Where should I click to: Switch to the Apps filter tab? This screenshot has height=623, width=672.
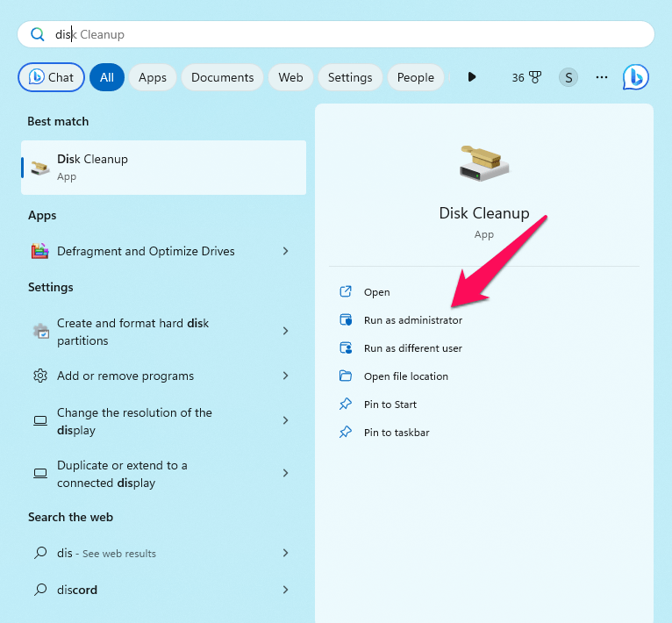153,77
